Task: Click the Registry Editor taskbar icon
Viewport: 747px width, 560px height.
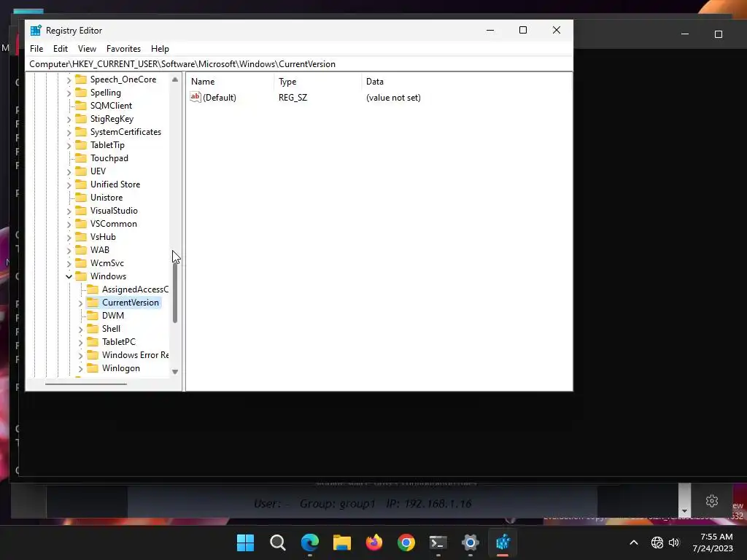Action: (x=503, y=542)
